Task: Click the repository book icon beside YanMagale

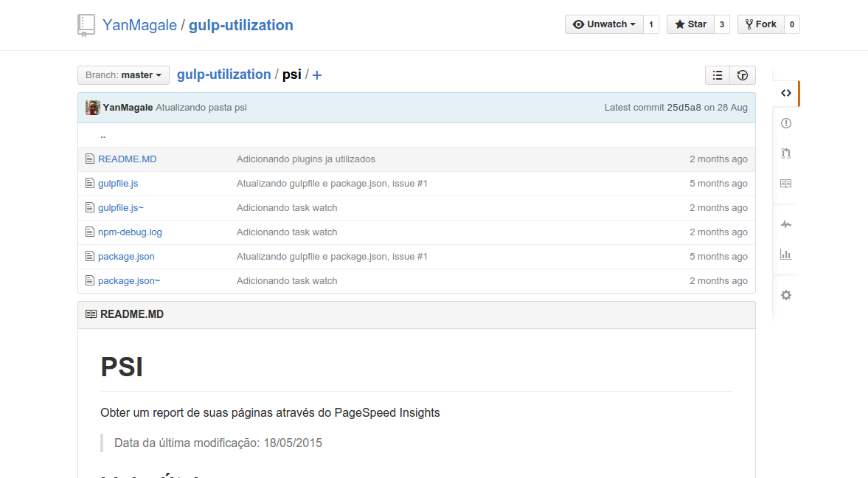Action: [x=86, y=26]
